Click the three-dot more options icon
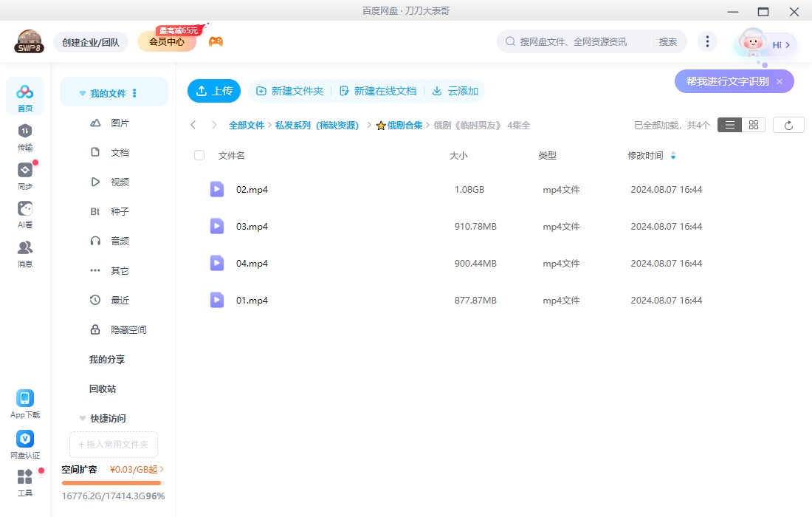812x517 pixels. (x=707, y=41)
